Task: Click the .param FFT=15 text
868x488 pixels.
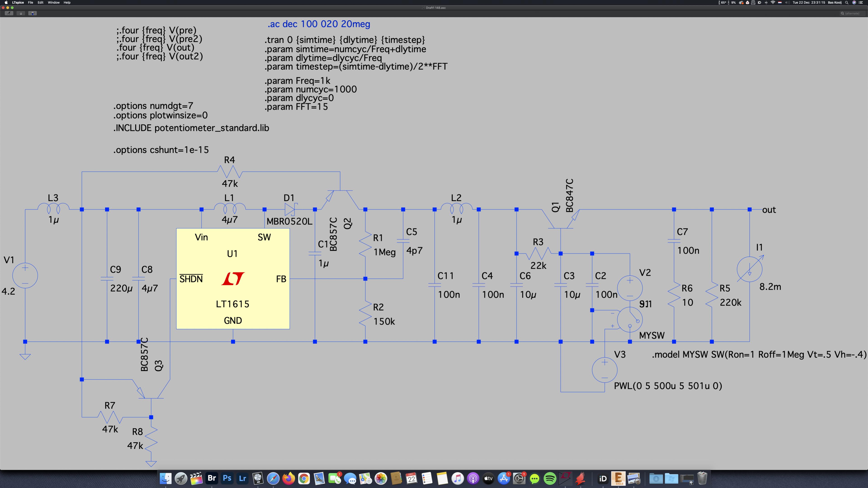Action: point(296,107)
